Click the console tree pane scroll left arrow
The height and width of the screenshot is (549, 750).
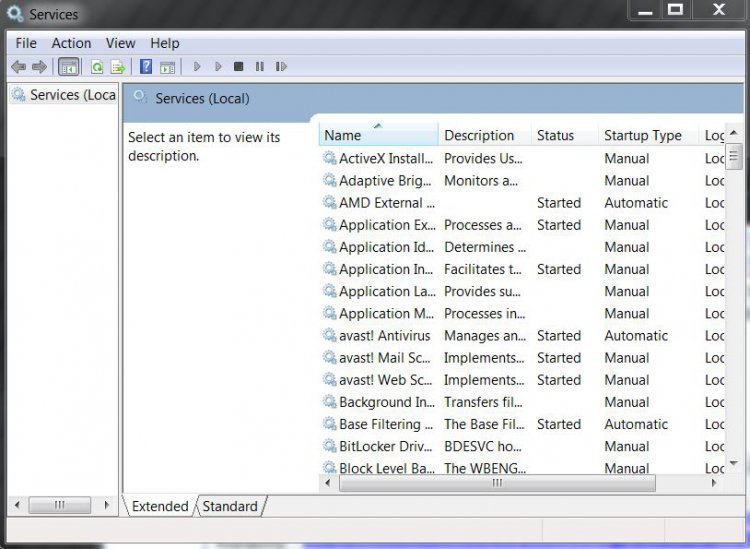click(17, 505)
